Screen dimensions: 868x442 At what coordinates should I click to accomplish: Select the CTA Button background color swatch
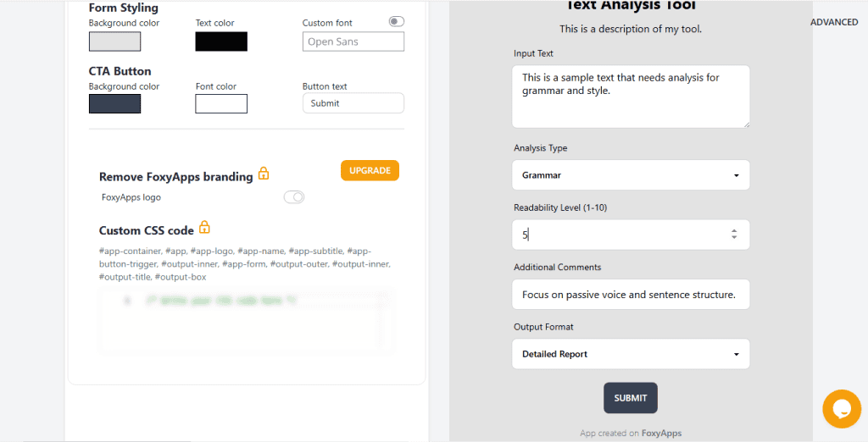[114, 104]
